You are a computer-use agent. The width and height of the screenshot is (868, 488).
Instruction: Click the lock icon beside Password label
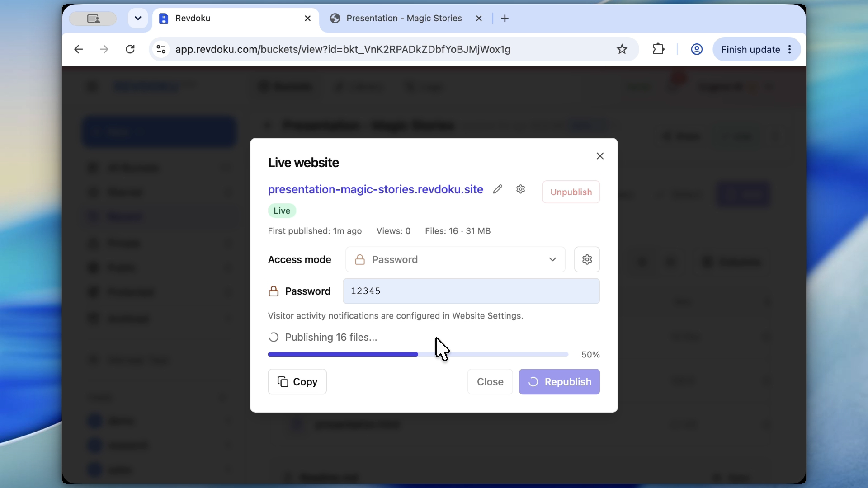tap(274, 291)
